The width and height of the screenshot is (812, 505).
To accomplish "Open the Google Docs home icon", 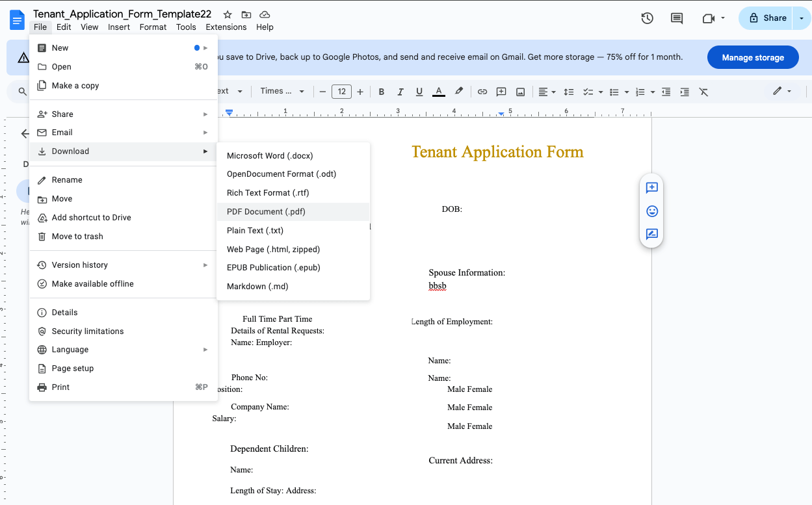I will 17,19.
